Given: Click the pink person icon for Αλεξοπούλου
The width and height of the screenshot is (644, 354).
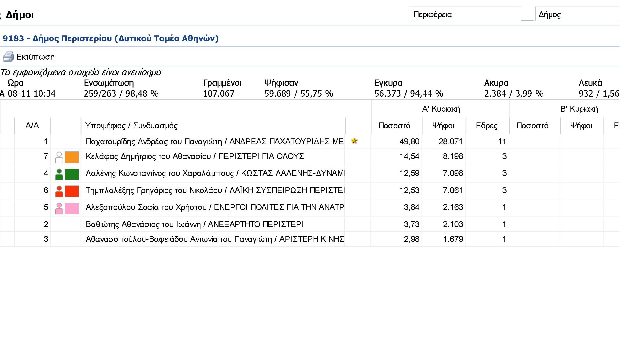Looking at the screenshot, I should (x=59, y=208).
